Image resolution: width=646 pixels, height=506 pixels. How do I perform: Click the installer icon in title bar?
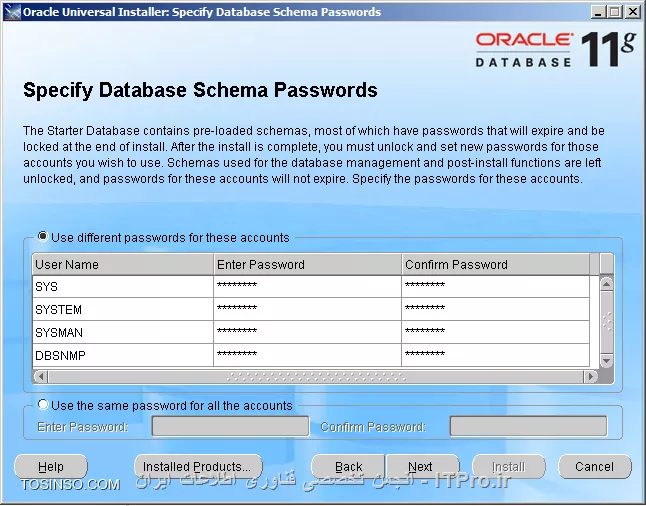[x=12, y=12]
